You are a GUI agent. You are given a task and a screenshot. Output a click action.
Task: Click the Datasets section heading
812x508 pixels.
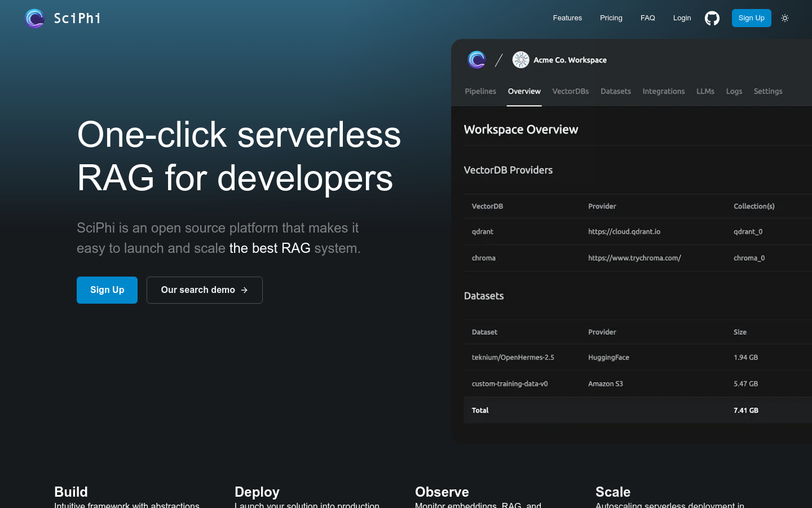484,296
